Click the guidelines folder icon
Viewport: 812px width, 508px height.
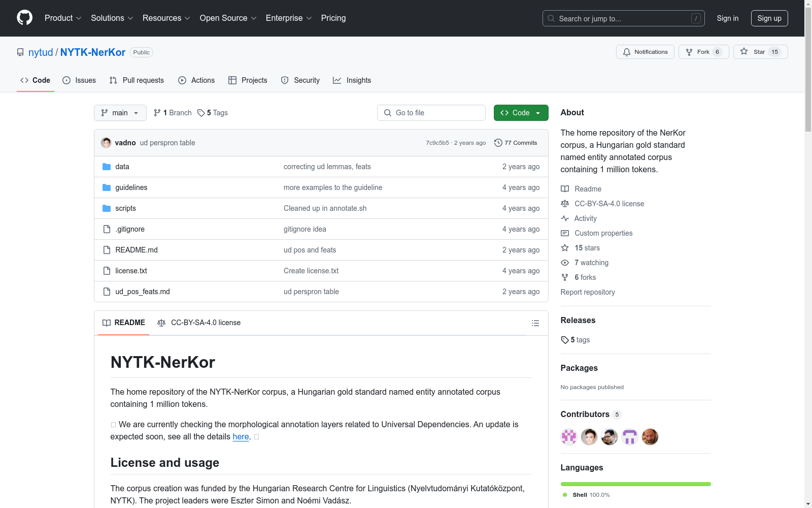(107, 187)
